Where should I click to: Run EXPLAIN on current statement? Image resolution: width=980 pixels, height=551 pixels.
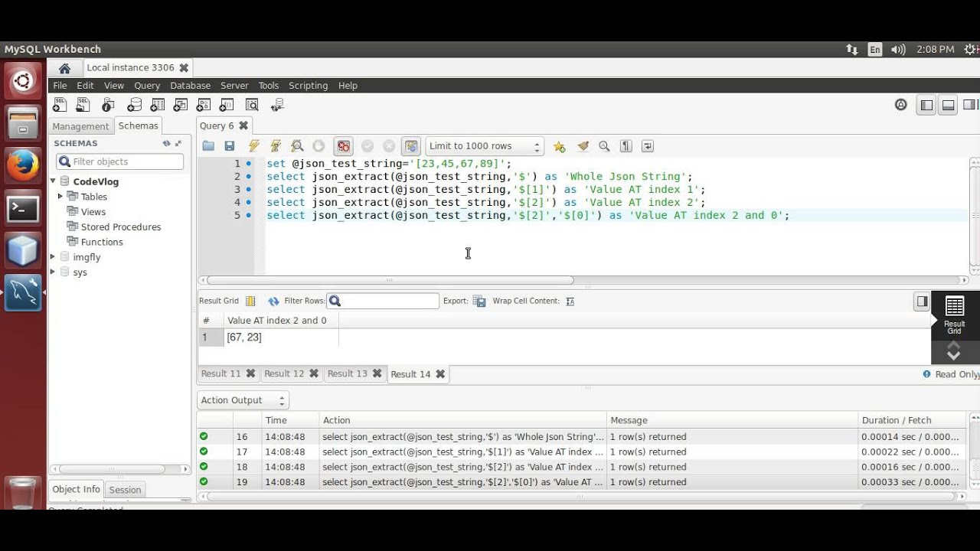297,146
